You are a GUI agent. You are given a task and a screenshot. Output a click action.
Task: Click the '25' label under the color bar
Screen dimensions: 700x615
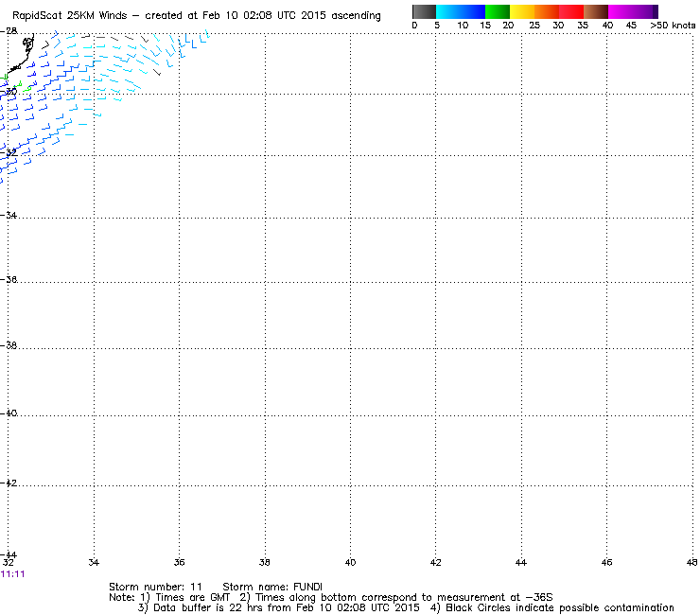pyautogui.click(x=534, y=26)
